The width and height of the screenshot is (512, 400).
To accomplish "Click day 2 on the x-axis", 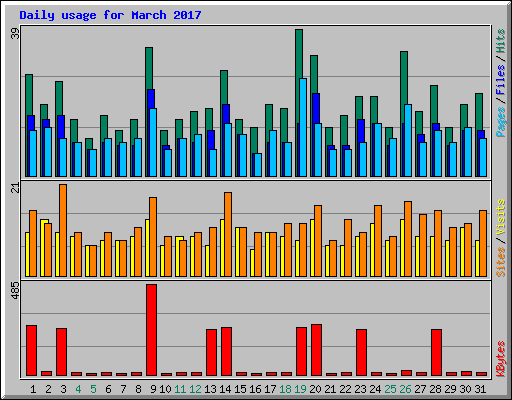I will 48,389.
